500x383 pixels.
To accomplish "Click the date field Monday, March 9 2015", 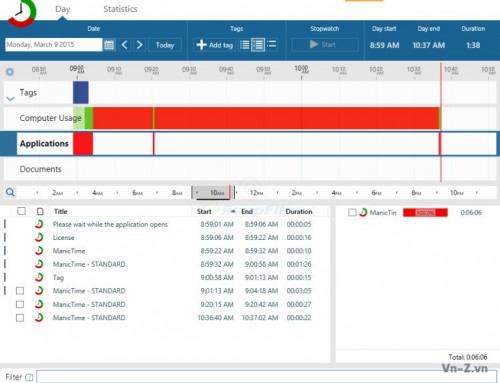I will tap(53, 45).
